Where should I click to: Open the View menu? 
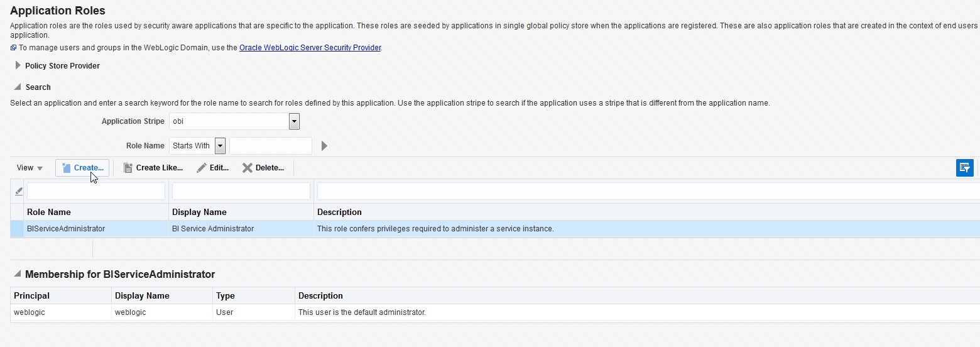[x=30, y=168]
